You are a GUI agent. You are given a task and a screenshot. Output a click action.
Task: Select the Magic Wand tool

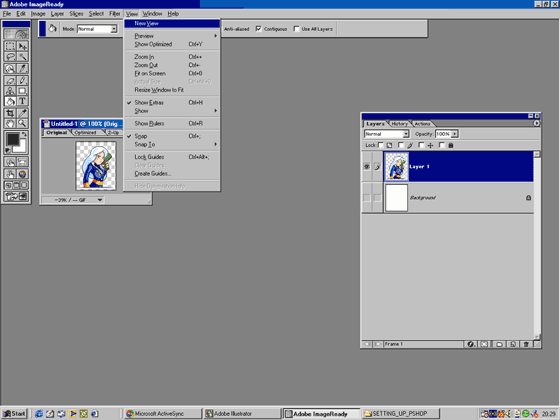coord(22,57)
